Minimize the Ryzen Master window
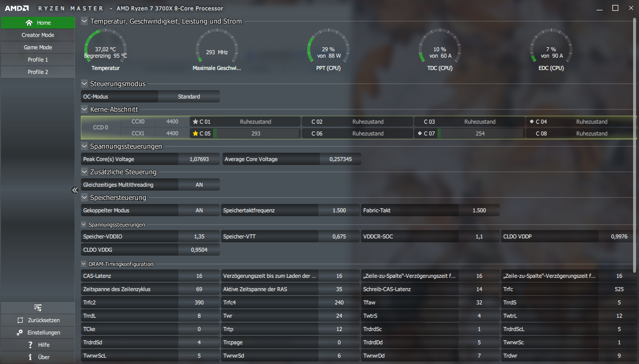This screenshot has width=639, height=364. [599, 8]
